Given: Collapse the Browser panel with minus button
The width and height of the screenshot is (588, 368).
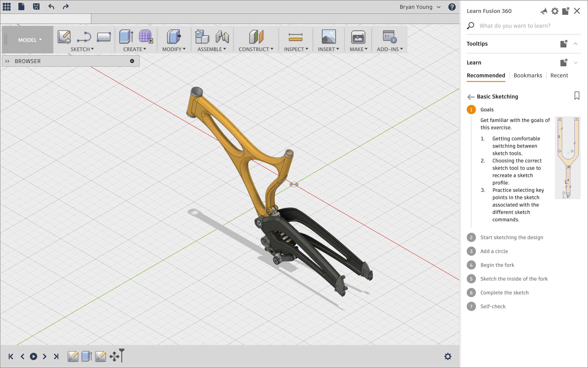Looking at the screenshot, I should coord(132,61).
